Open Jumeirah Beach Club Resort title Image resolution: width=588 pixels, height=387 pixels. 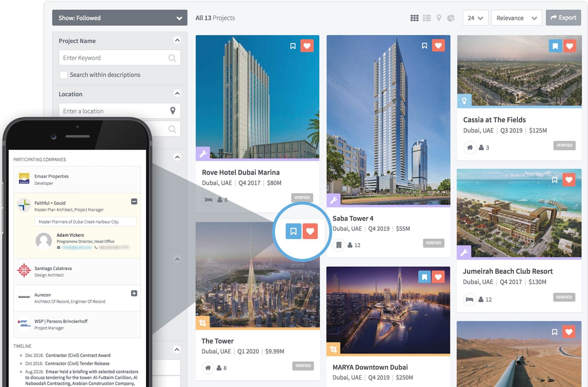point(508,271)
